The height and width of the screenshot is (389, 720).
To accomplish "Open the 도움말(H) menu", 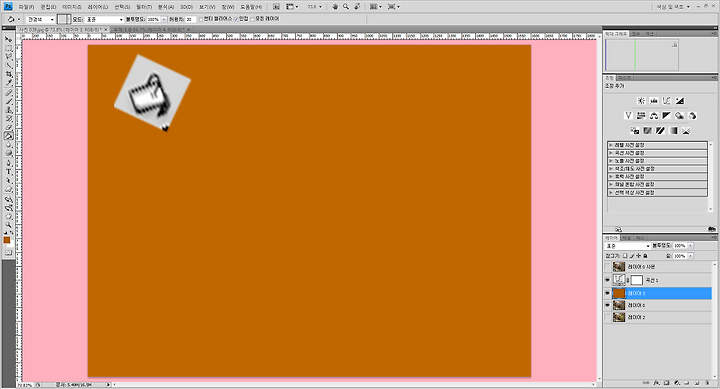I will coord(251,7).
